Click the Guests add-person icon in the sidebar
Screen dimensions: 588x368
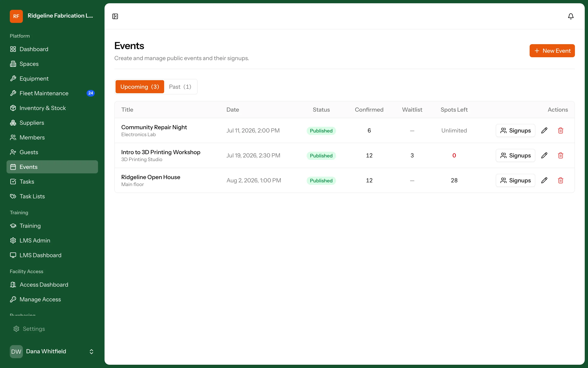pos(13,152)
